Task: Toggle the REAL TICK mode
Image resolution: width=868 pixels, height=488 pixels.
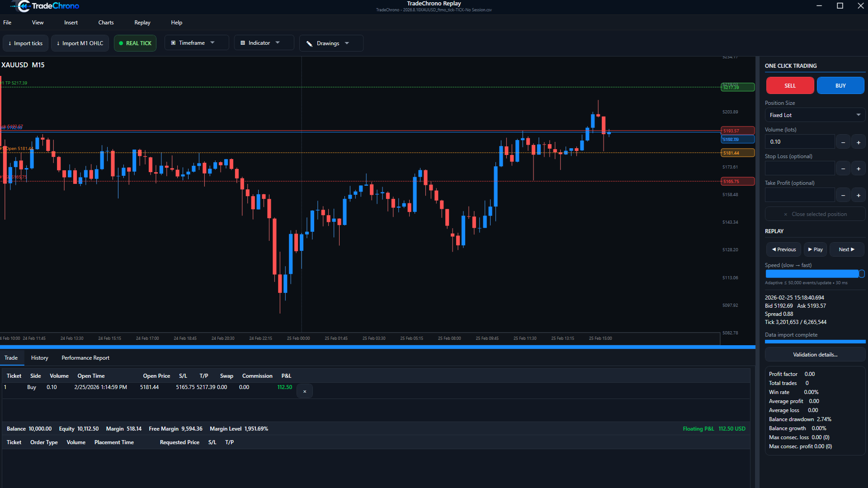Action: point(135,43)
